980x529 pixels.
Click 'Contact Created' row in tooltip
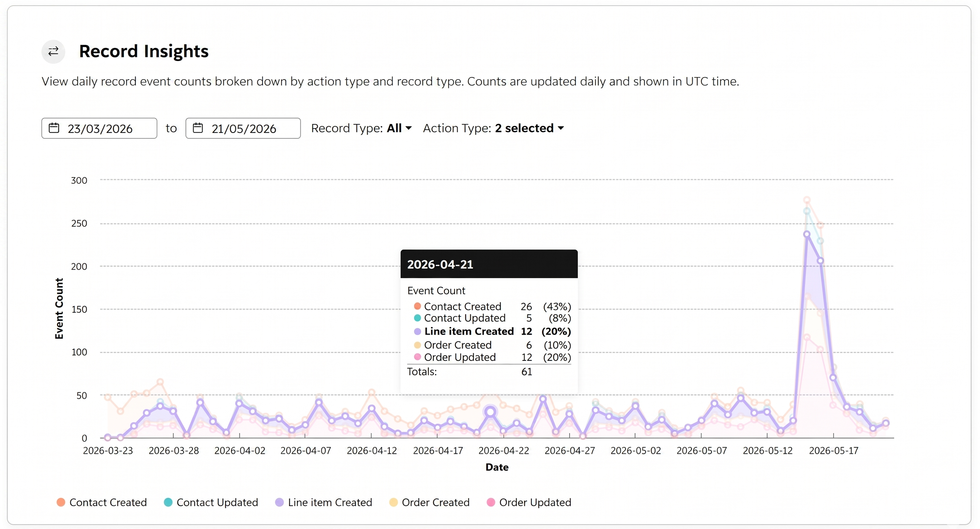[x=492, y=306]
